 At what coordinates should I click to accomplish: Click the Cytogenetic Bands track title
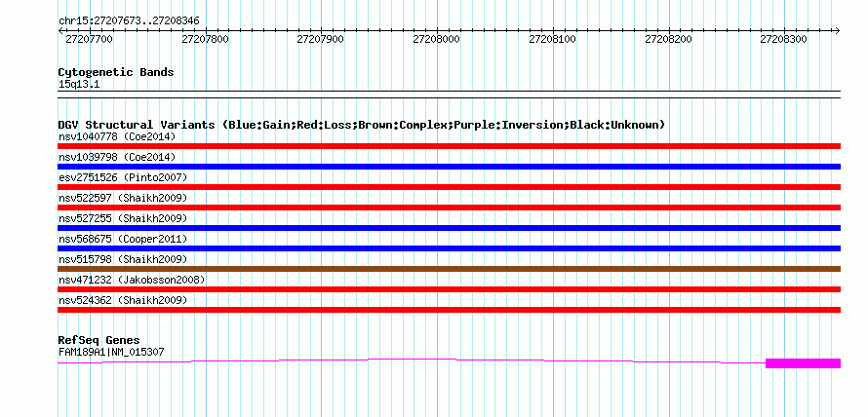coord(116,72)
